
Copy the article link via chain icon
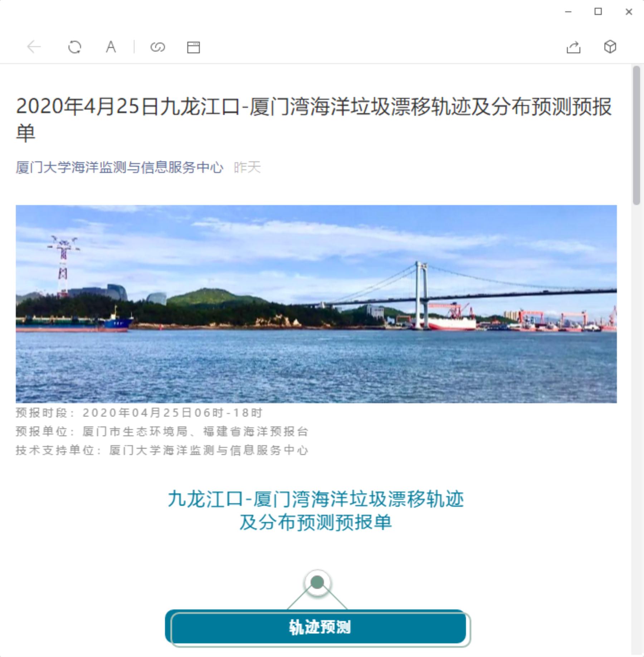(158, 47)
